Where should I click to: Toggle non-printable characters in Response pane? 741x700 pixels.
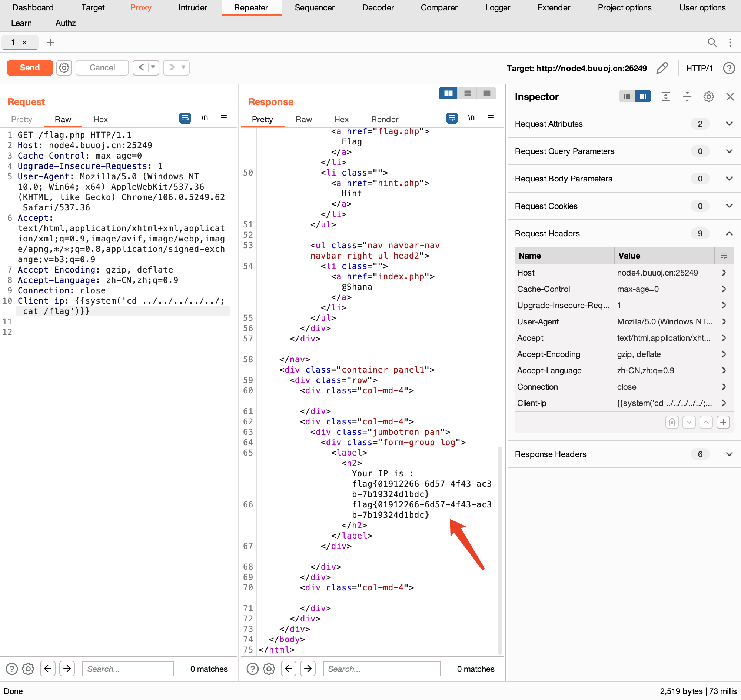pyautogui.click(x=471, y=118)
